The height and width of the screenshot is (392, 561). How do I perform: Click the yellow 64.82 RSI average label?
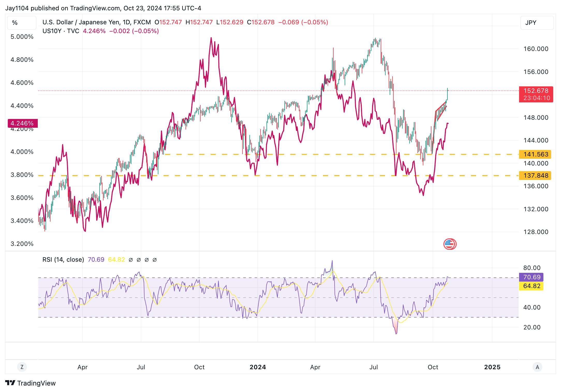(x=531, y=286)
